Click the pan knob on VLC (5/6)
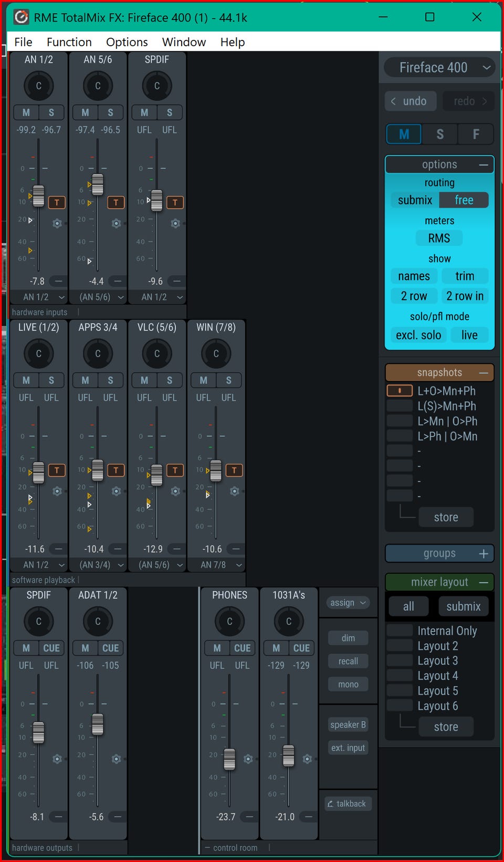Screen dimensions: 504x862 coord(156,354)
